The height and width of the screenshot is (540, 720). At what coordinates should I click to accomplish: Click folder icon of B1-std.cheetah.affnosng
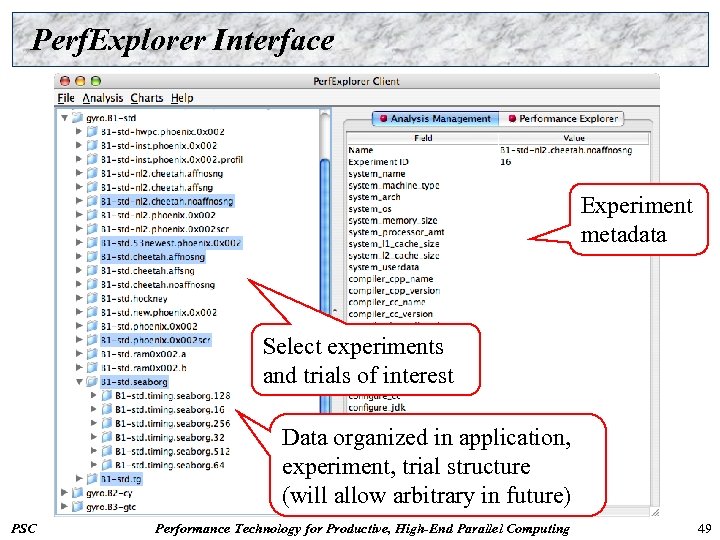92,257
